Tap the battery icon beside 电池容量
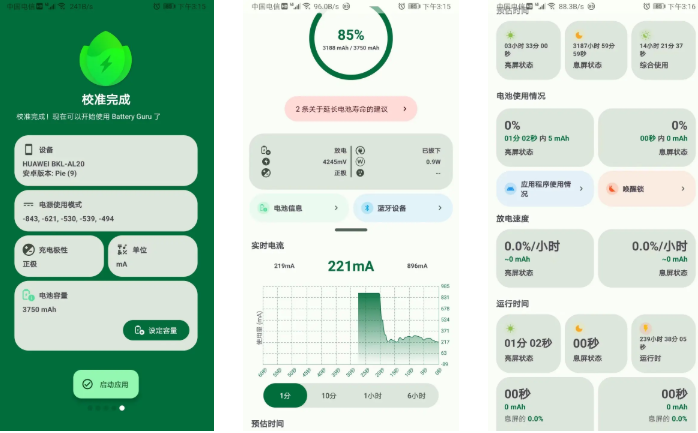698x433 pixels. pyautogui.click(x=28, y=295)
